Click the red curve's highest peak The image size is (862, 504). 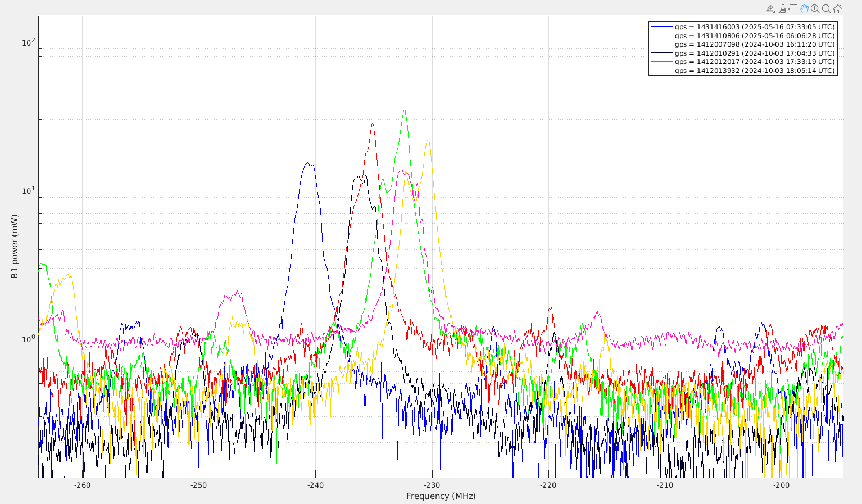(x=372, y=124)
